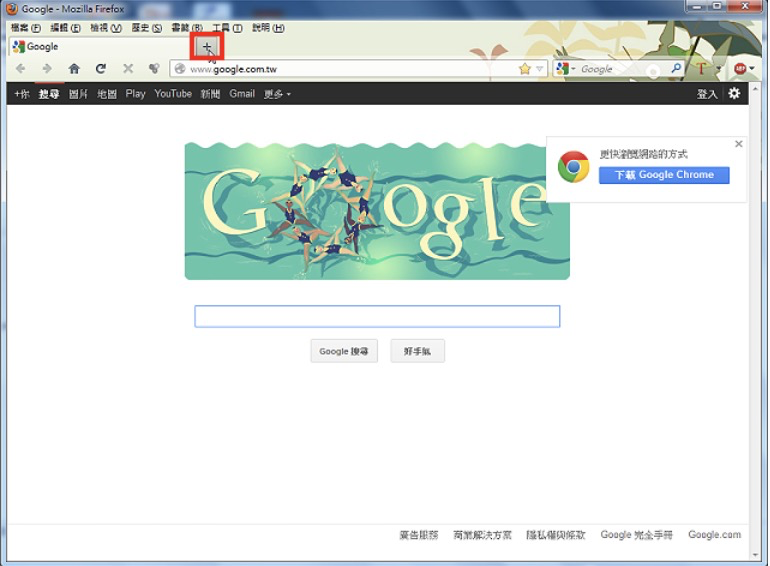The height and width of the screenshot is (566, 770).
Task: Reload the page with the reload icon
Action: (101, 69)
